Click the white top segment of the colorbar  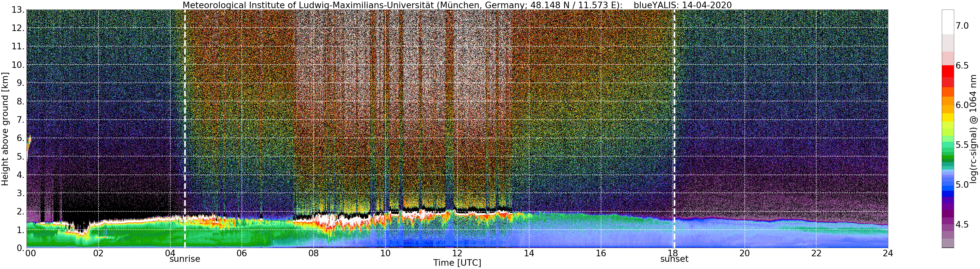[948, 22]
